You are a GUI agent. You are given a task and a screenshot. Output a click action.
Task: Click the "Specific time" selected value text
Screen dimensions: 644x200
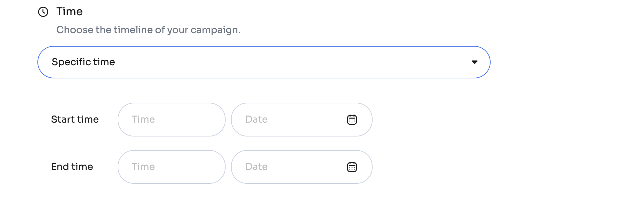(83, 62)
